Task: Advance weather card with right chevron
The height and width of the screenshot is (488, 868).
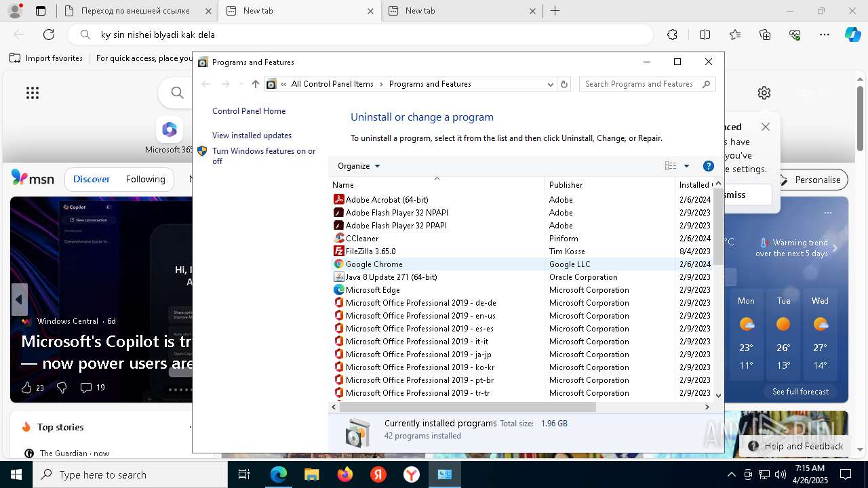Action: click(x=835, y=249)
